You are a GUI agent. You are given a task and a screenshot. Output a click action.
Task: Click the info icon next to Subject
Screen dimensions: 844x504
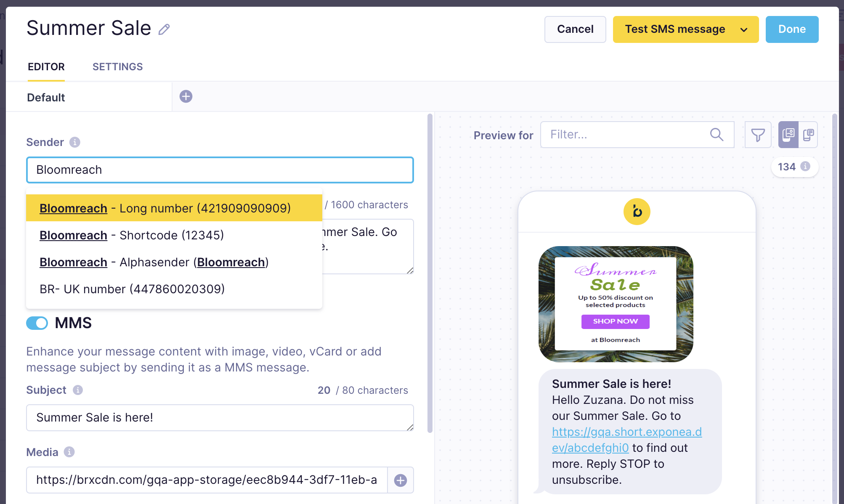(x=78, y=390)
